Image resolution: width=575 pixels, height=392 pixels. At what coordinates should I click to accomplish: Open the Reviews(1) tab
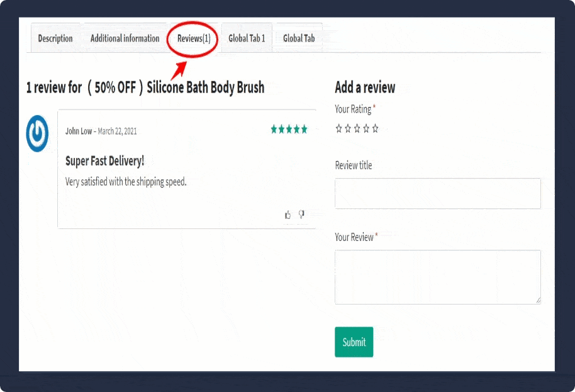point(194,38)
